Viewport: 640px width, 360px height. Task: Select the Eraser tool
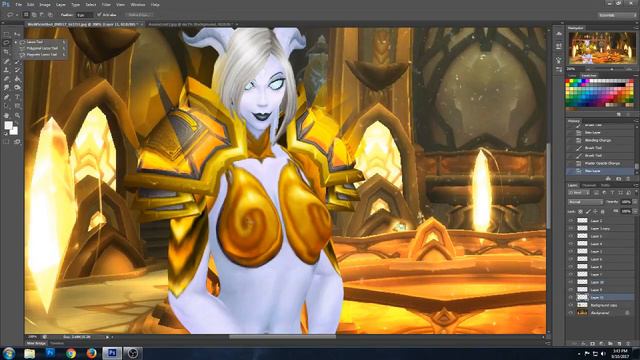tap(7, 79)
